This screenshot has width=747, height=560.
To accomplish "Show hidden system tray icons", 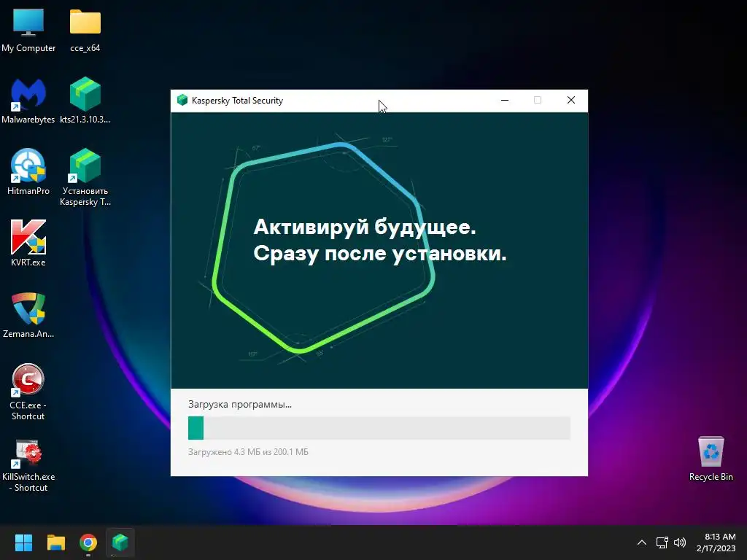I will coord(642,542).
